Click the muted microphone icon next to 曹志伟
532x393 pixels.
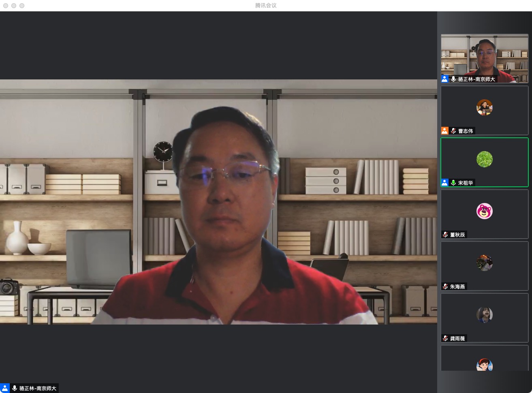[x=453, y=131]
